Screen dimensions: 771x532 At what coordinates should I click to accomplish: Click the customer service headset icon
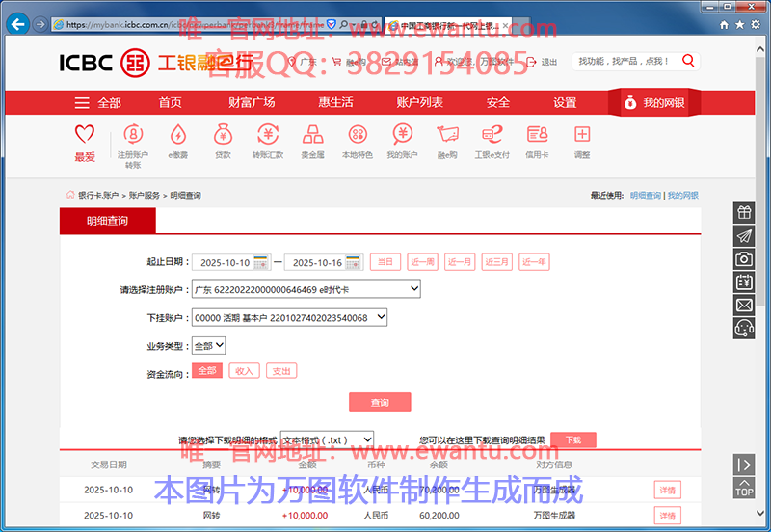(744, 328)
